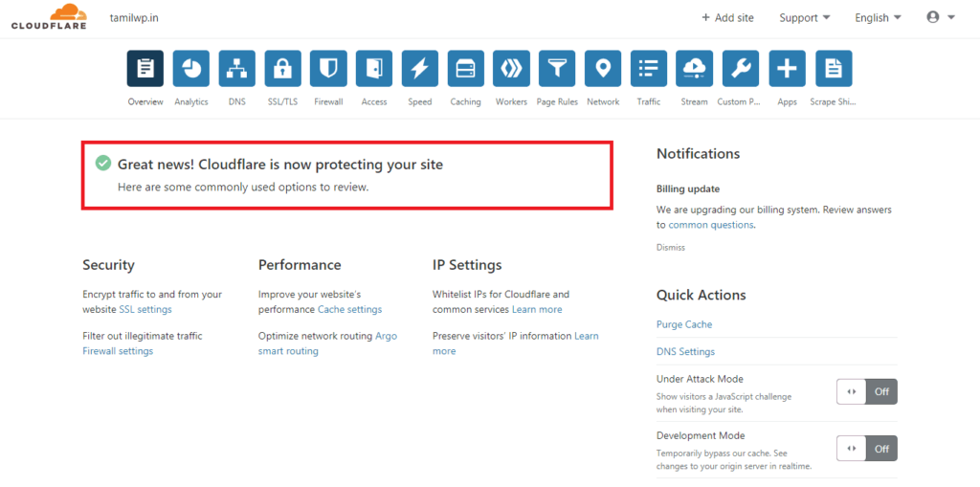This screenshot has width=980, height=487.
Task: Open the Network location pin icon
Action: click(x=603, y=68)
